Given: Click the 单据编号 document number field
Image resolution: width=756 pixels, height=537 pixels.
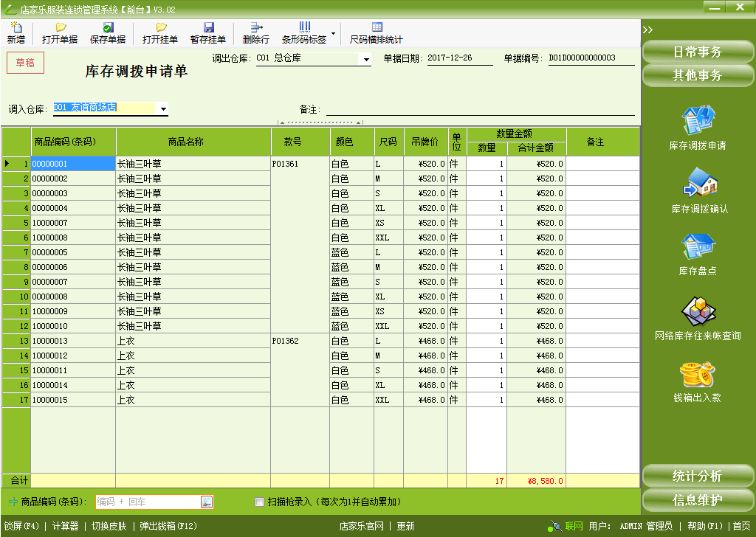Looking at the screenshot, I should point(591,58).
